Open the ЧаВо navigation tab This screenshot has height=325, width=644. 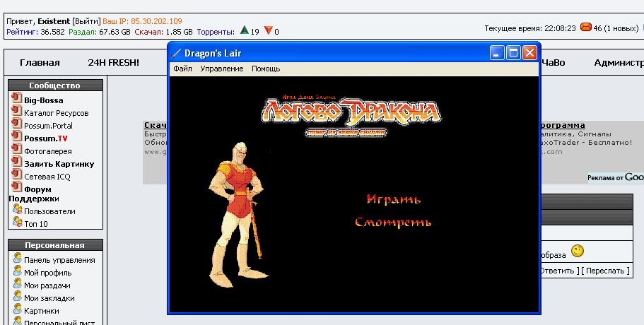554,63
